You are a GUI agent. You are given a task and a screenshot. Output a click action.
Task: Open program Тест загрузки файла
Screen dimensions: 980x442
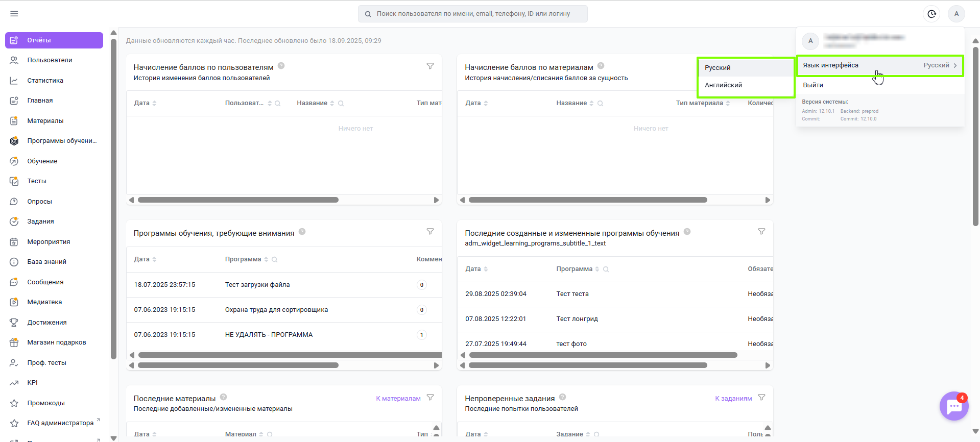pyautogui.click(x=257, y=285)
